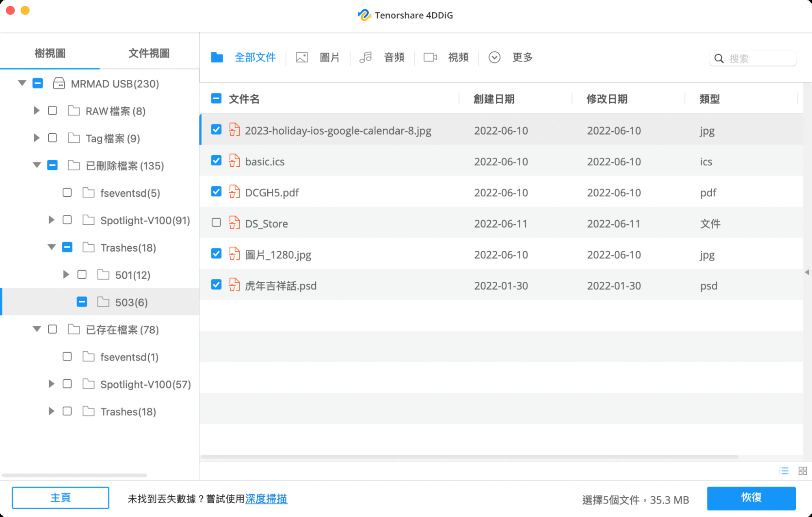Check the DS_Store file checkbox
The width and height of the screenshot is (812, 517).
point(216,223)
